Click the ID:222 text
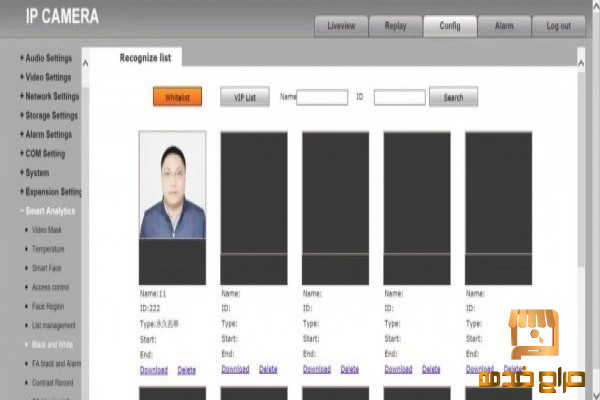The height and width of the screenshot is (400, 600). click(150, 309)
